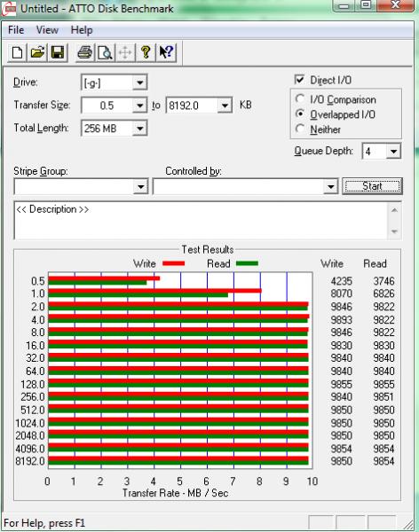Maximize the ATTO Disk Benchmark window

pos(366,6)
